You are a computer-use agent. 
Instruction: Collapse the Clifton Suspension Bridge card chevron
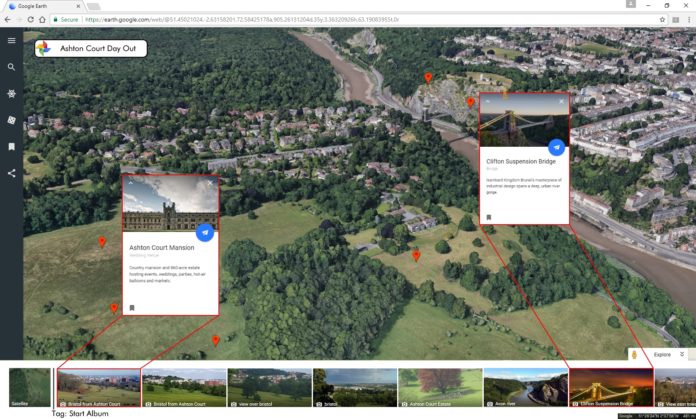(488, 101)
